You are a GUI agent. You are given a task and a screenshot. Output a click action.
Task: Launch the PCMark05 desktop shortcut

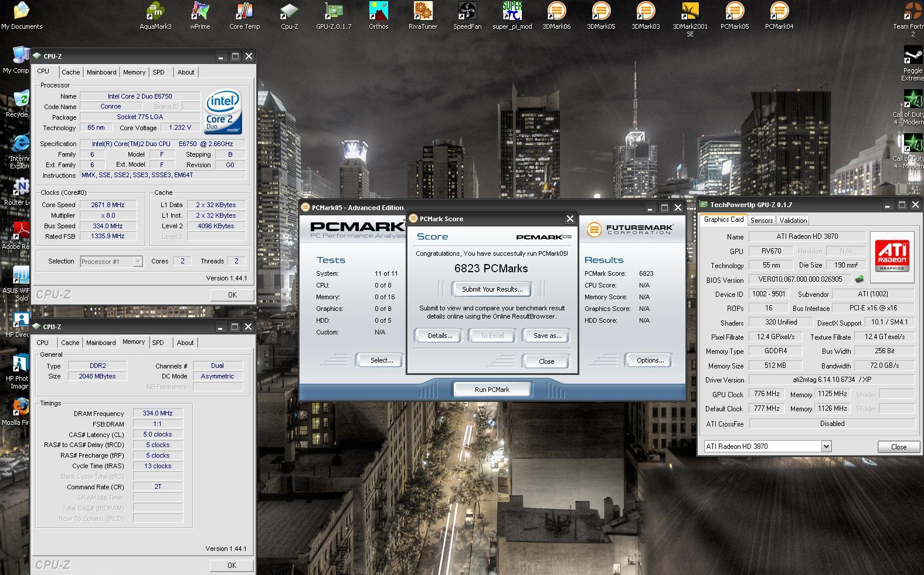(x=735, y=15)
